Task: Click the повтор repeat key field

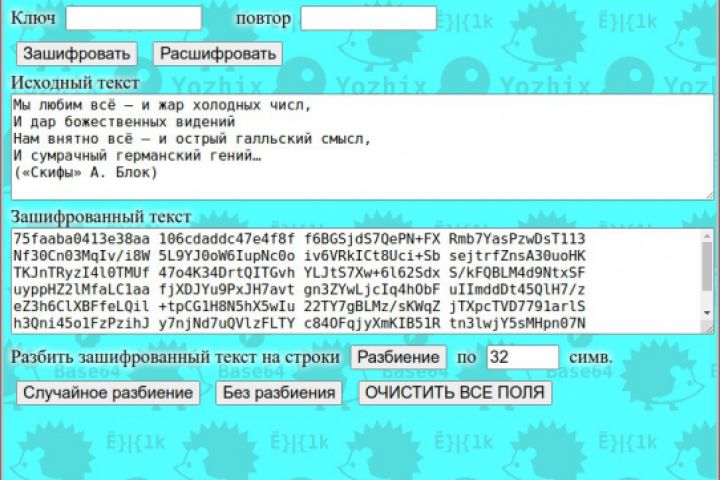Action: [368, 18]
